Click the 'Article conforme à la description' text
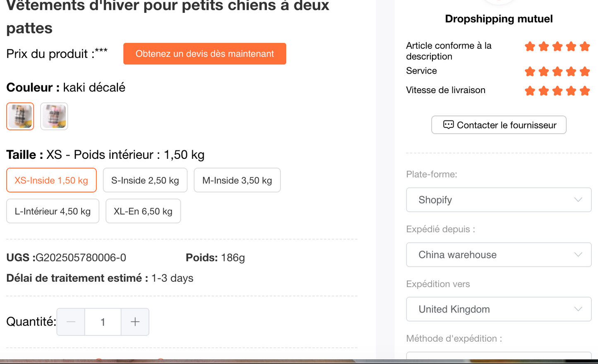 449,51
